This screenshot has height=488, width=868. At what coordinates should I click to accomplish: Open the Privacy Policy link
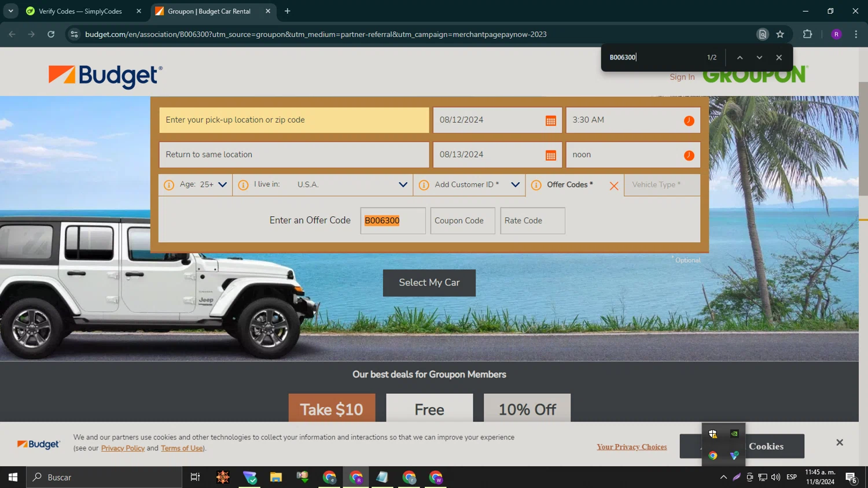[x=123, y=448]
